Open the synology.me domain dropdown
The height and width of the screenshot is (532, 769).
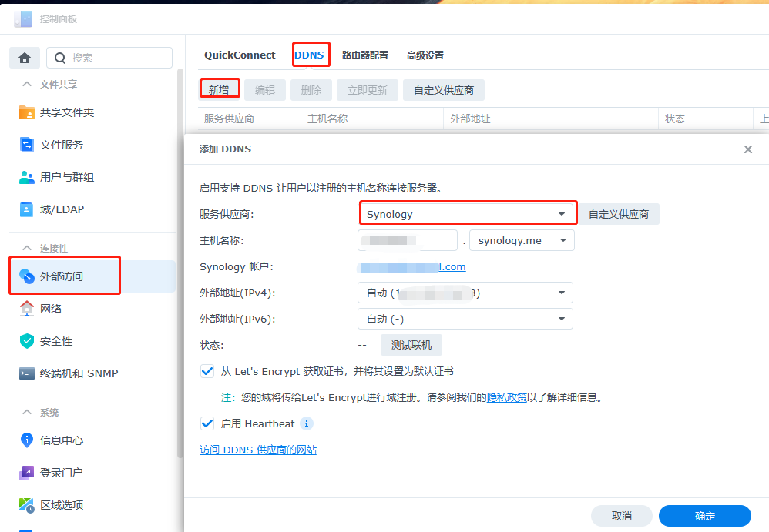tap(522, 240)
